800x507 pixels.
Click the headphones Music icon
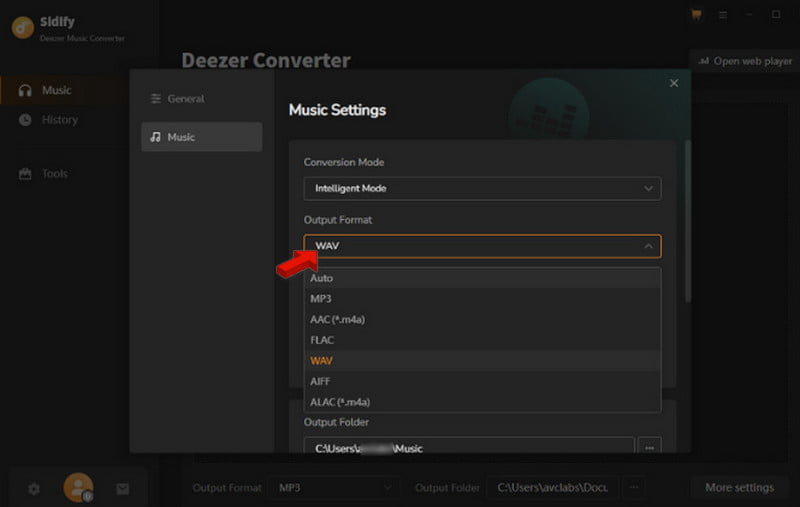[x=25, y=91]
